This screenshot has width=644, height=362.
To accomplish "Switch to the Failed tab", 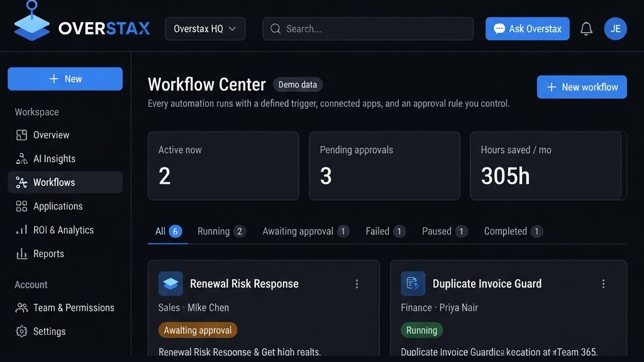I will [x=386, y=231].
